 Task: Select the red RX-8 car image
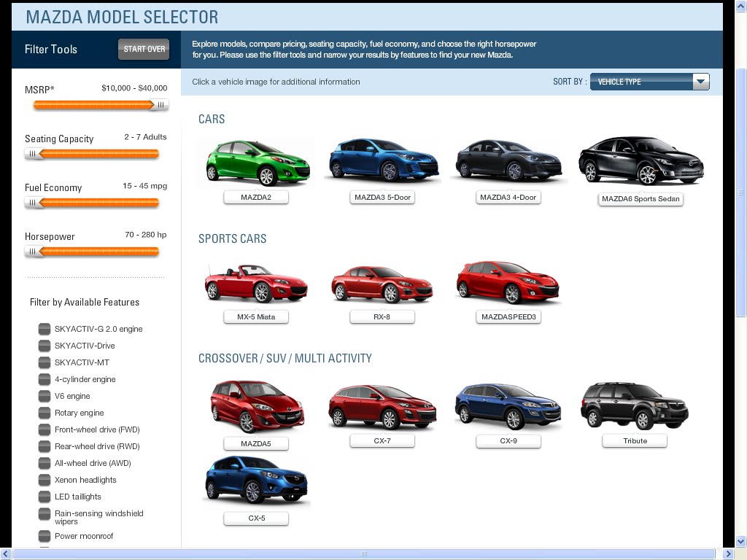(382, 284)
